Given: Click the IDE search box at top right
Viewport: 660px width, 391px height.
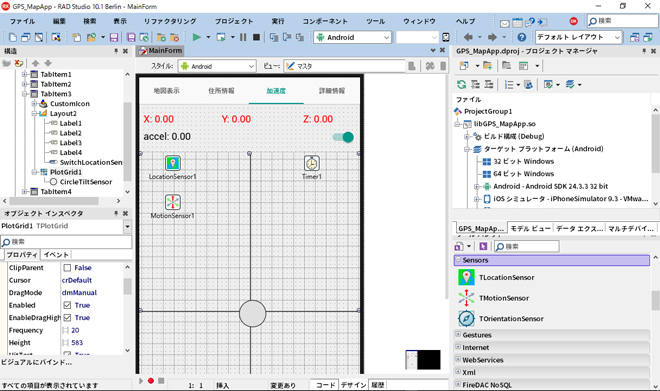Looking at the screenshot, I should [x=622, y=21].
